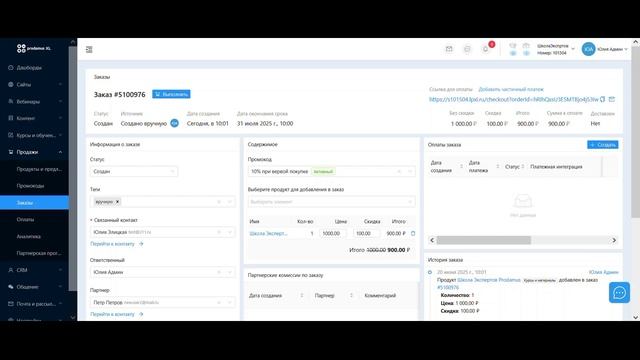The height and width of the screenshot is (360, 640).
Task: Open the Теги dropdown field
Action: tap(162, 202)
